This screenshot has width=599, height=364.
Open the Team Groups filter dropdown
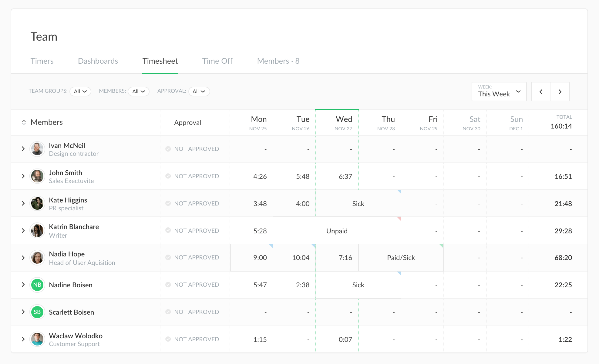(80, 92)
